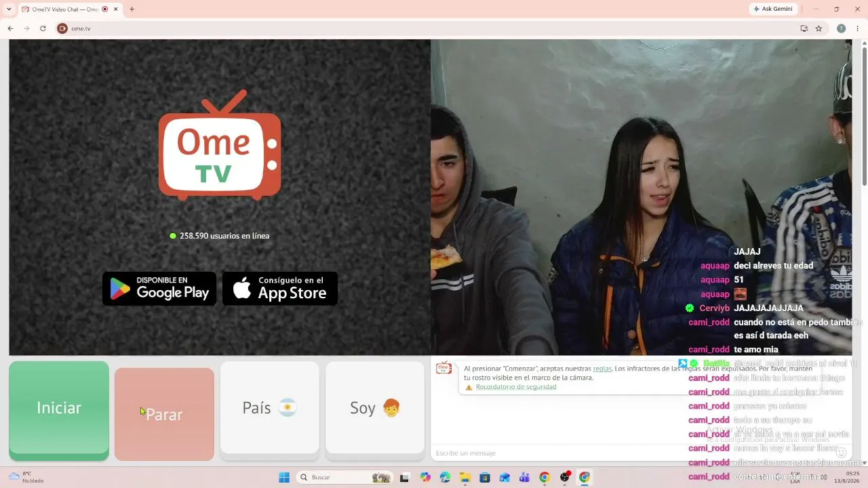The image size is (868, 488).
Task: Open the emoji picker in the message box
Action: point(841,452)
